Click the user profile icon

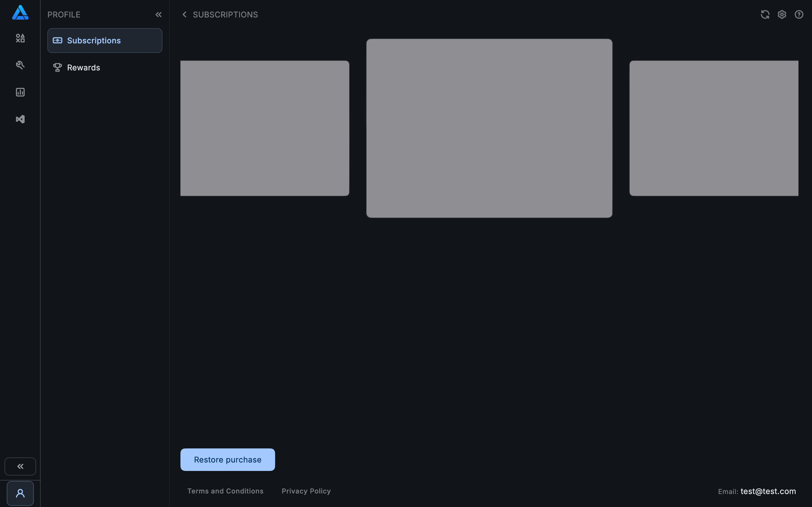(x=20, y=493)
